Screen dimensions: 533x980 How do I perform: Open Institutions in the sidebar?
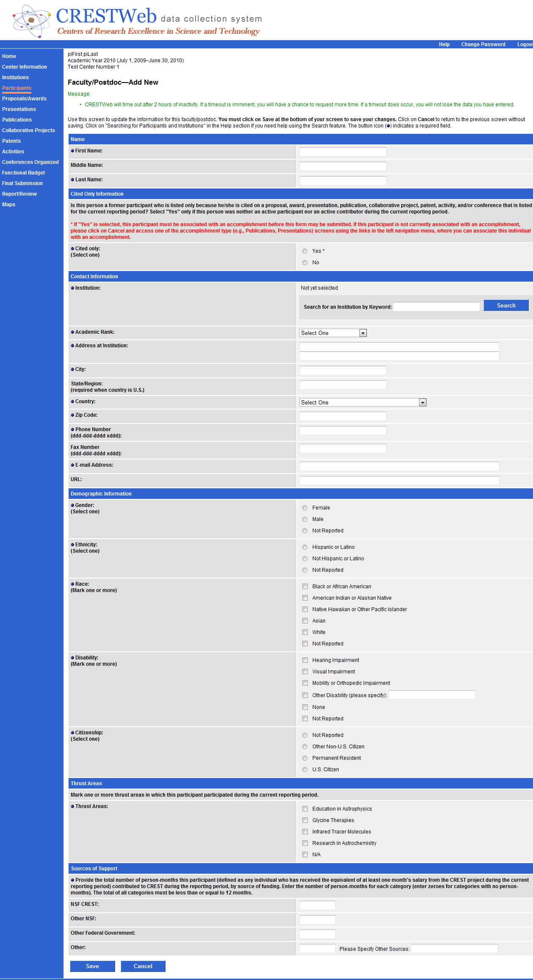pyautogui.click(x=16, y=78)
